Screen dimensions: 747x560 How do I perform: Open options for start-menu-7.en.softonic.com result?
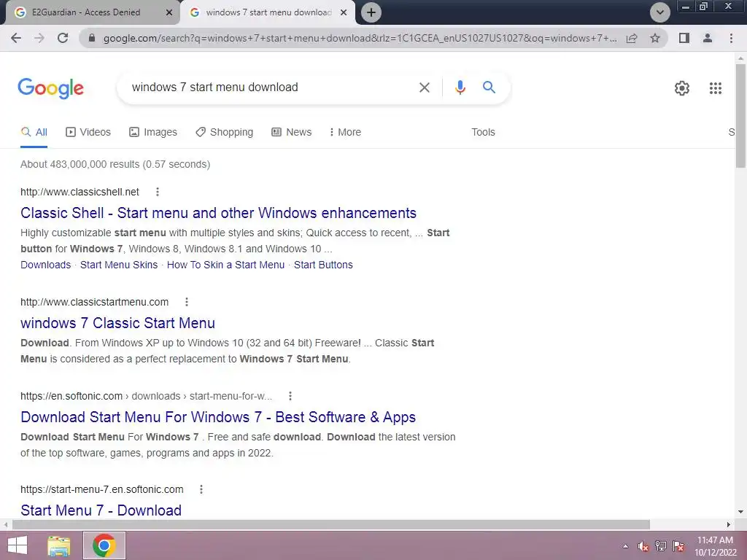tap(201, 489)
